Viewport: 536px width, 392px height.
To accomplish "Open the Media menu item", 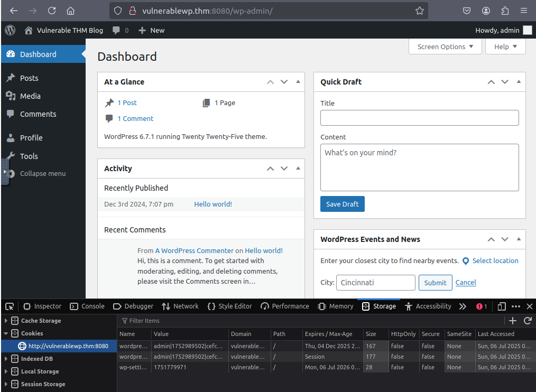I will pyautogui.click(x=43, y=96).
